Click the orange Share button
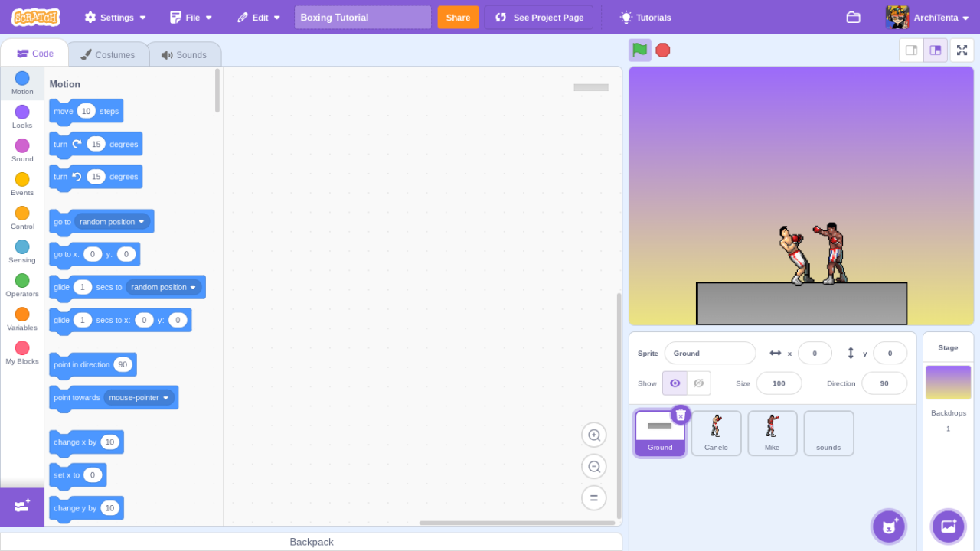This screenshot has width=980, height=551. [x=458, y=17]
